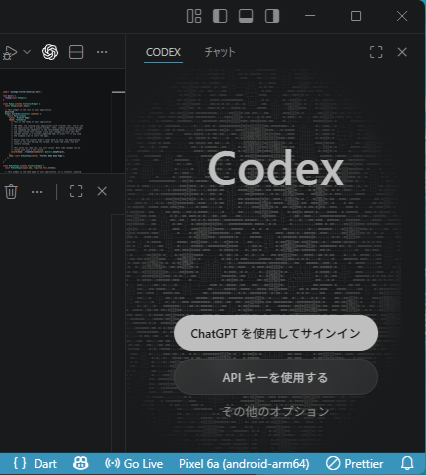Click the Copilot status icon
Screen dimensions: 426x475
[80, 463]
